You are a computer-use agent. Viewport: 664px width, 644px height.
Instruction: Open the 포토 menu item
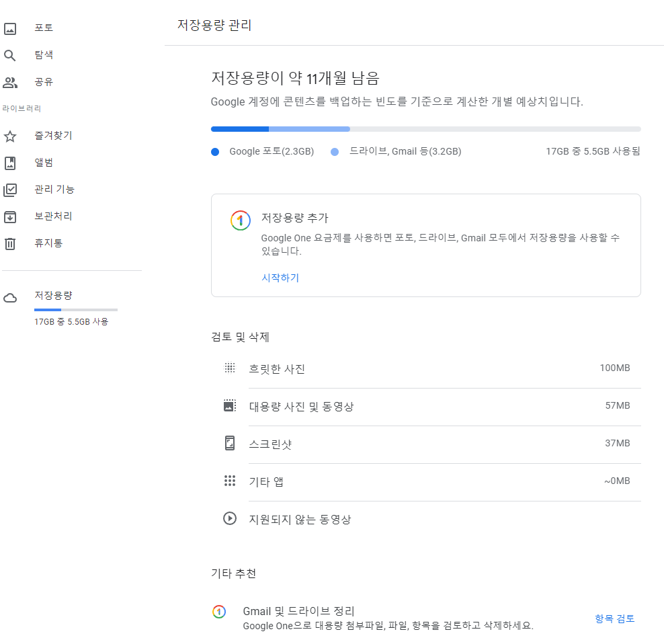coord(44,28)
